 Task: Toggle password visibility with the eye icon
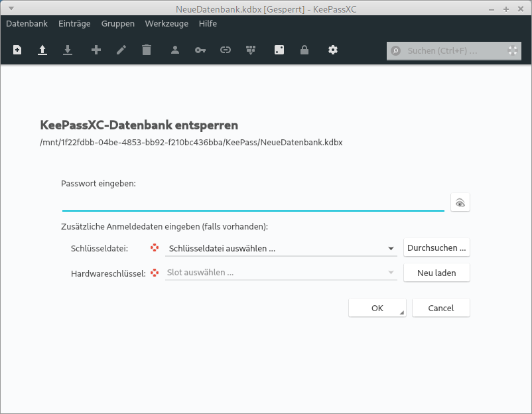[x=460, y=202]
